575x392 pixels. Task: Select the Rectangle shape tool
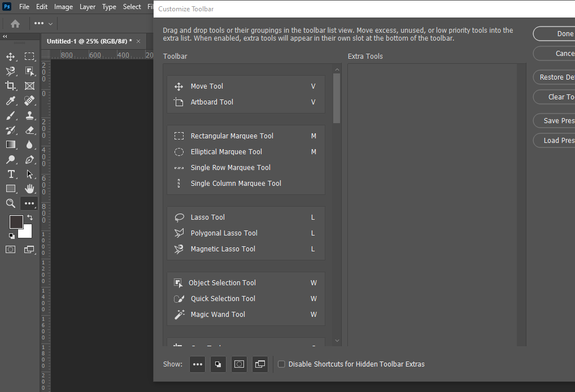point(11,189)
